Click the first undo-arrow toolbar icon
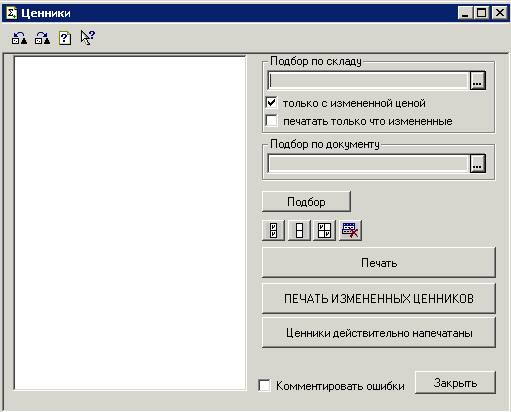This screenshot has height=412, width=511. point(19,38)
